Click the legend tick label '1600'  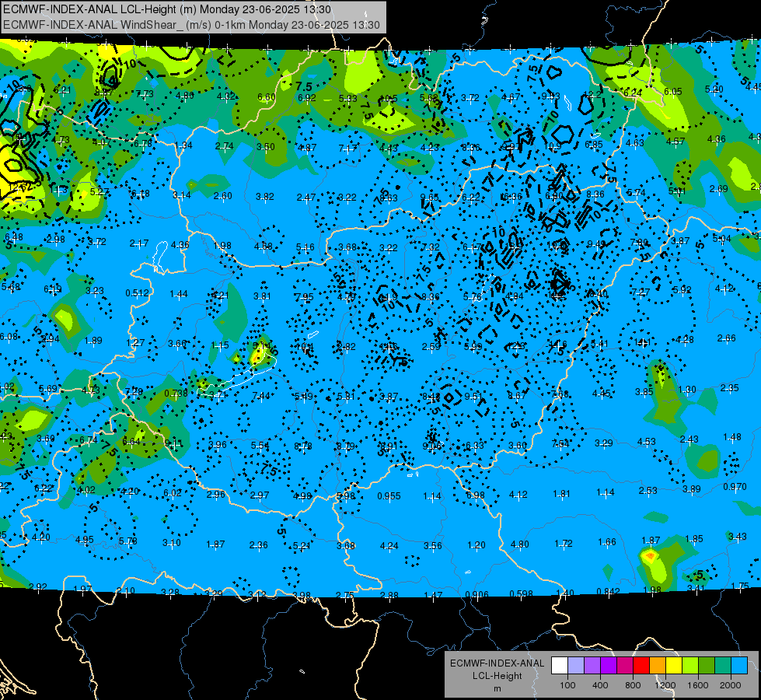click(698, 685)
